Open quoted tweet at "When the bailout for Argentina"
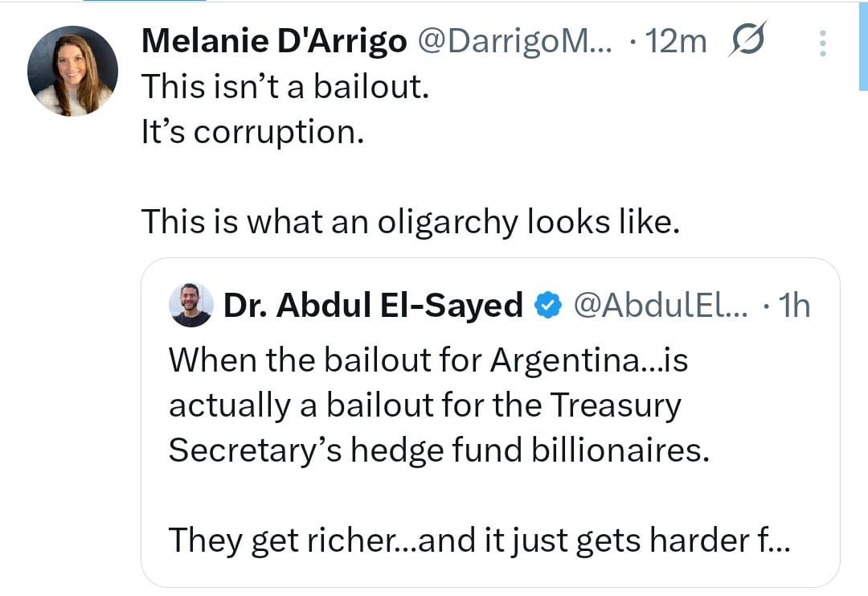The height and width of the screenshot is (596, 868). pos(428,360)
